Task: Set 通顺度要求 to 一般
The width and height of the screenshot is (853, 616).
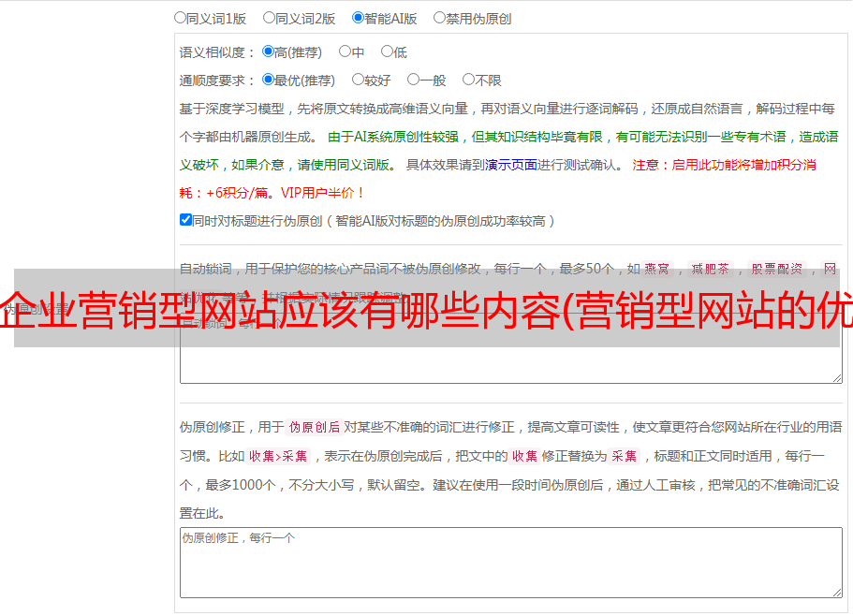Action: tap(413, 80)
